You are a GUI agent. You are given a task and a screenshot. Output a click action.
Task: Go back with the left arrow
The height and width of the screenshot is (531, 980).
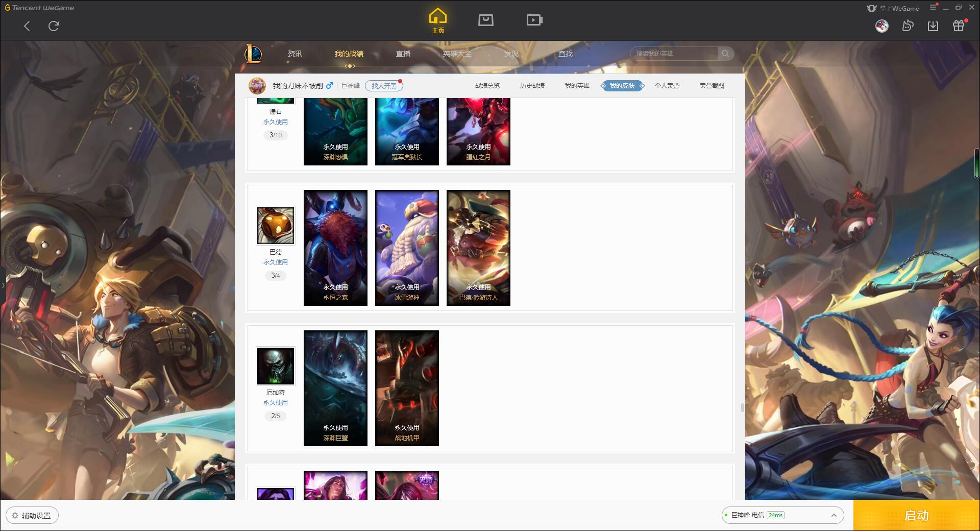coord(27,26)
